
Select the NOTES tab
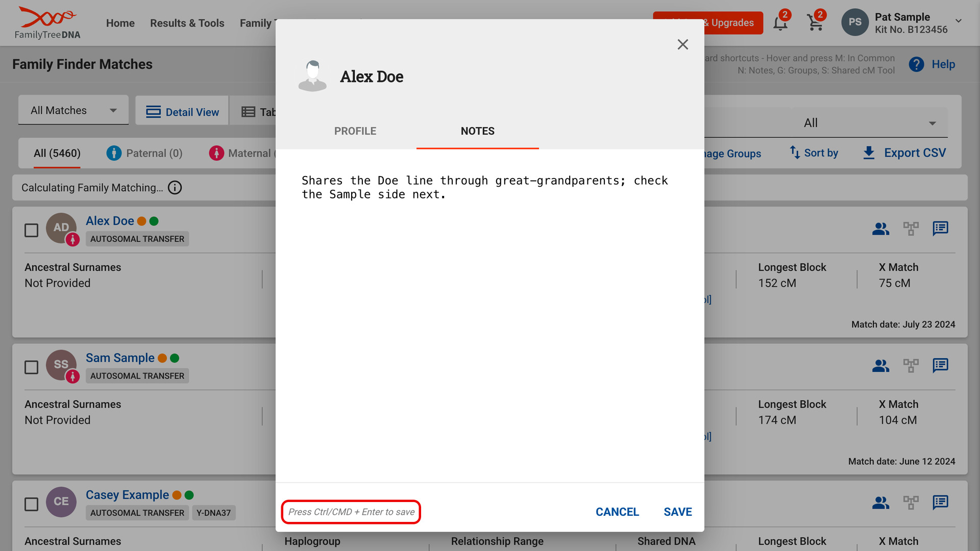click(478, 131)
